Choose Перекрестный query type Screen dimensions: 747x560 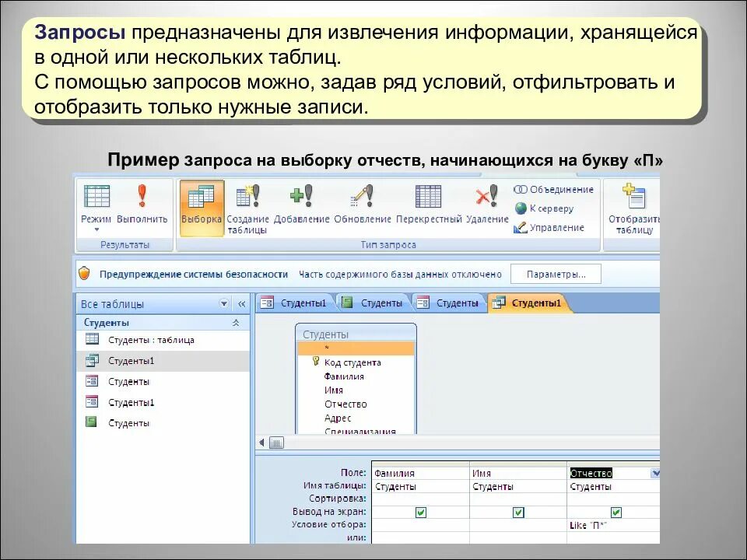pos(429,205)
